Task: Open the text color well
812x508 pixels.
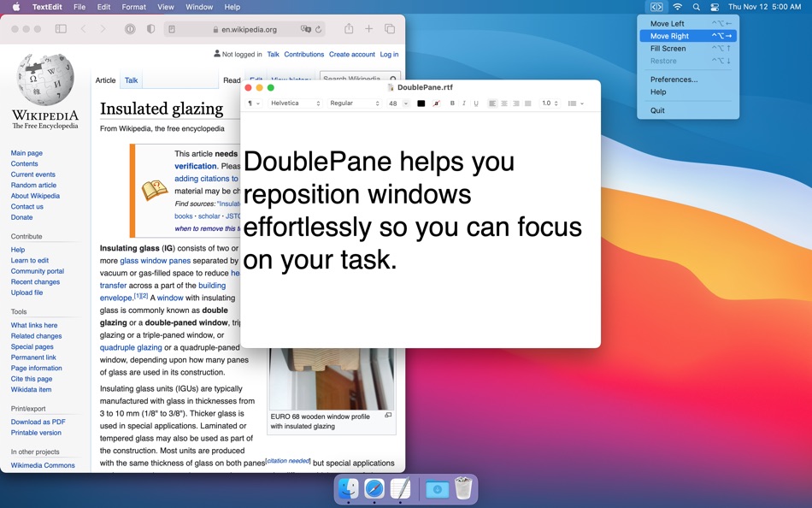Action: pyautogui.click(x=421, y=103)
